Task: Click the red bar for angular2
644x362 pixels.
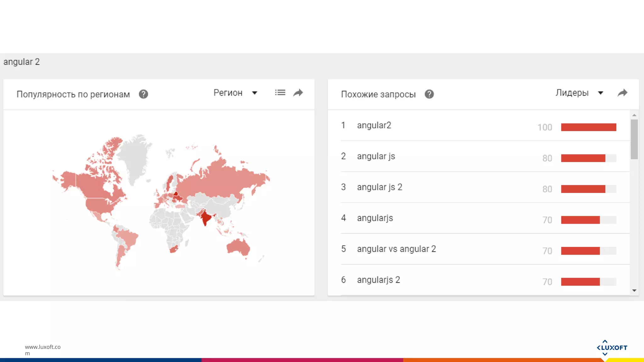Action: (x=588, y=127)
